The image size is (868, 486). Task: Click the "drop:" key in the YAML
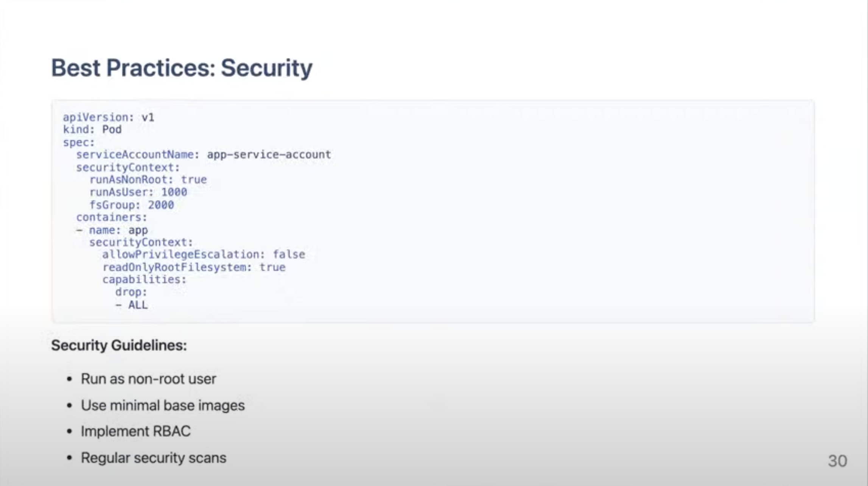point(131,292)
